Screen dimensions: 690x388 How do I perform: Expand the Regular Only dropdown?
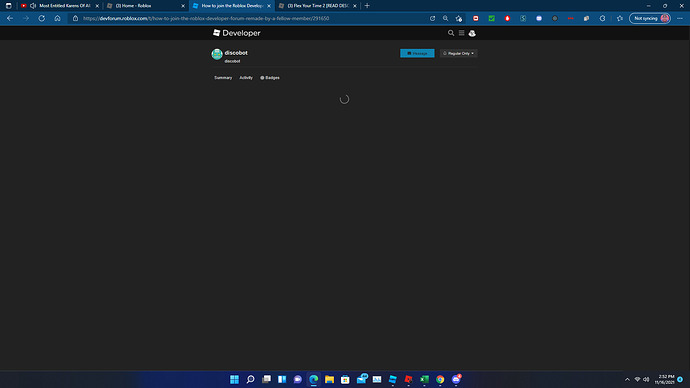click(x=459, y=53)
